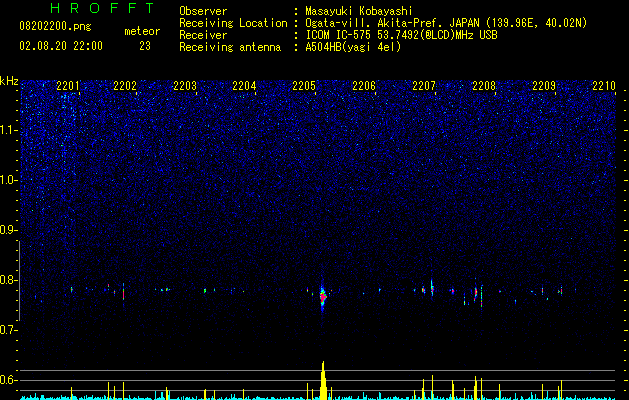Image resolution: width=629 pixels, height=400 pixels.
Task: Click the gray frequency range bar beside 0.8
Action: point(19,281)
